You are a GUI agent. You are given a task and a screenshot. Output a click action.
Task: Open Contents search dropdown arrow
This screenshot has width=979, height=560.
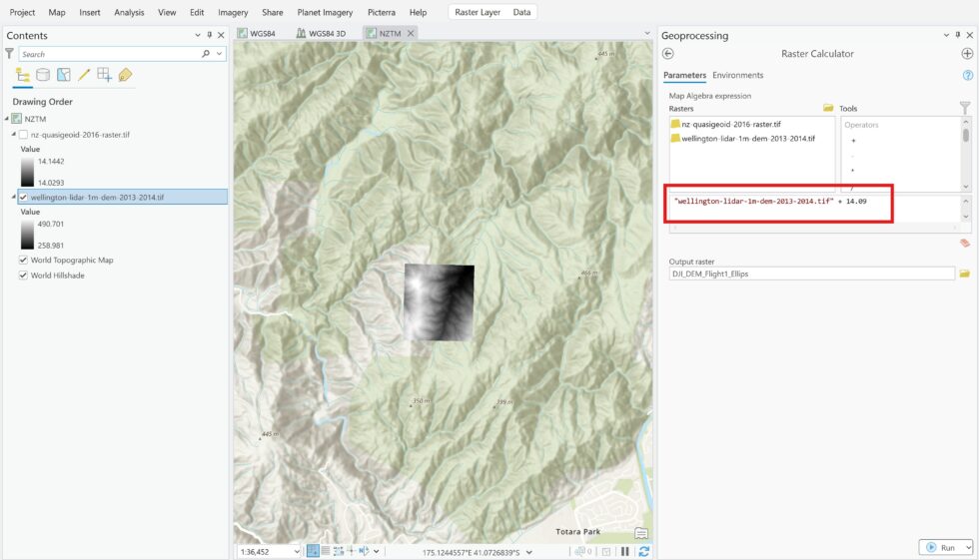[x=219, y=54]
